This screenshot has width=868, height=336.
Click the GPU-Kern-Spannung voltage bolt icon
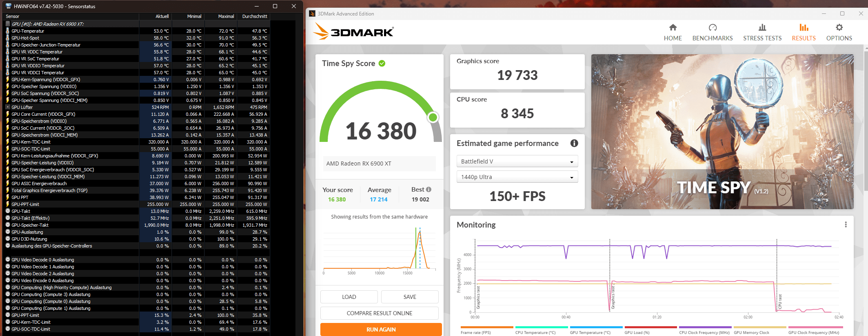pyautogui.click(x=7, y=80)
